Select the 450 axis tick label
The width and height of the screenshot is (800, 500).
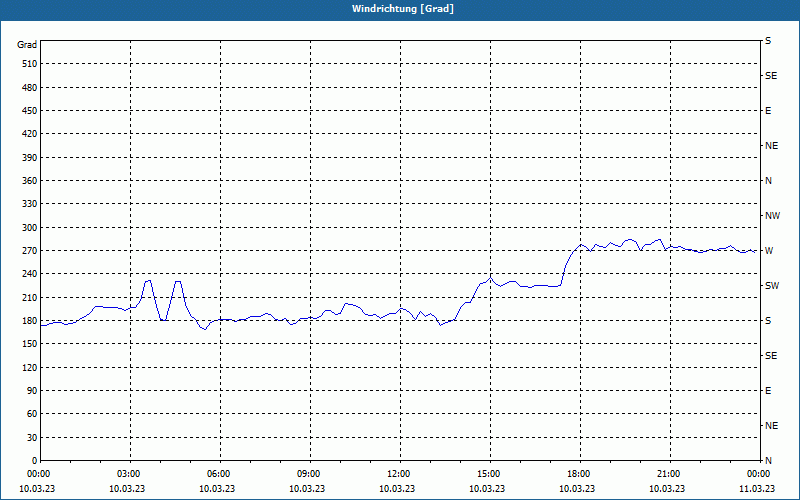coord(30,111)
